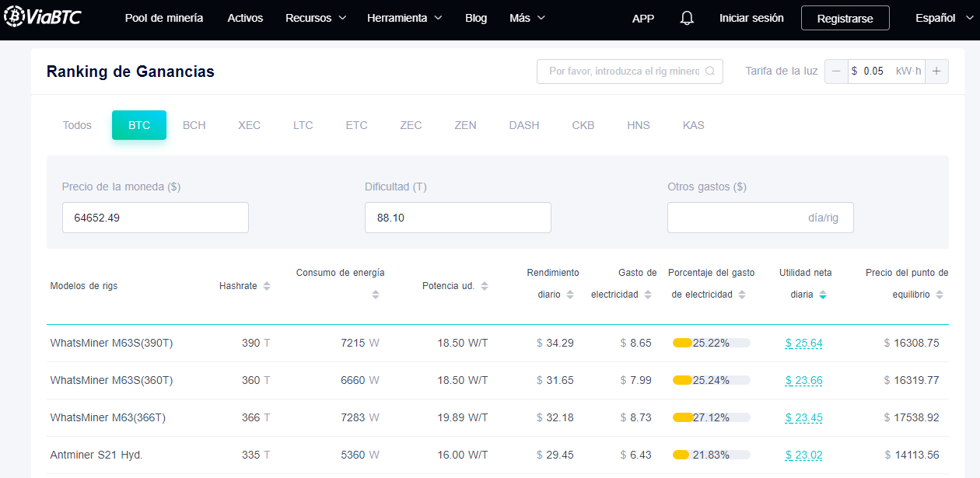The width and height of the screenshot is (980, 478).
Task: Sort by Utilidad neta diaria
Action: 823,295
